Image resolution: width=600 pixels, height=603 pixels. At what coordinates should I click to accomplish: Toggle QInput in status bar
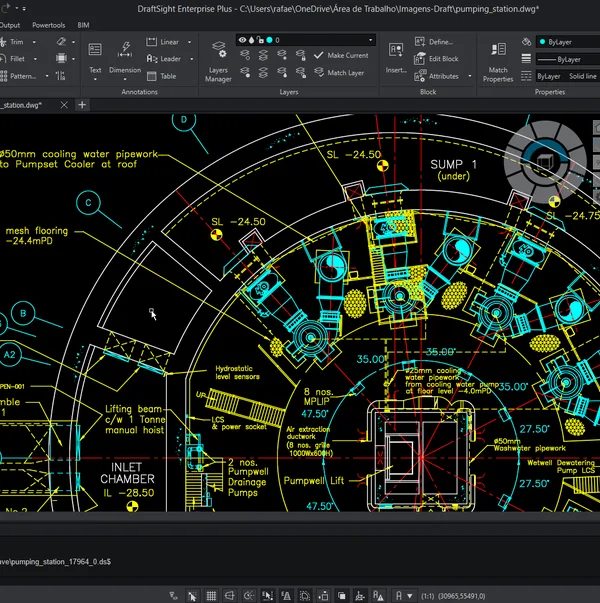coord(323,596)
